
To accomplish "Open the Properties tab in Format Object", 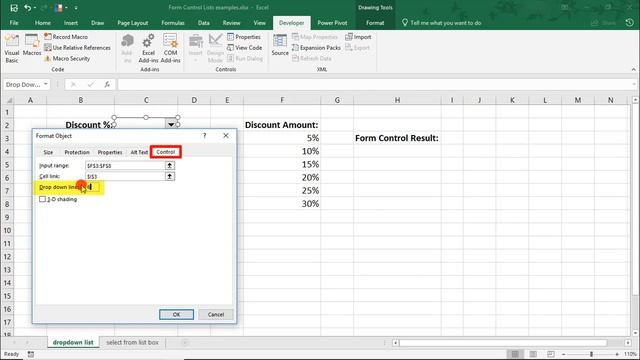I will click(x=110, y=152).
